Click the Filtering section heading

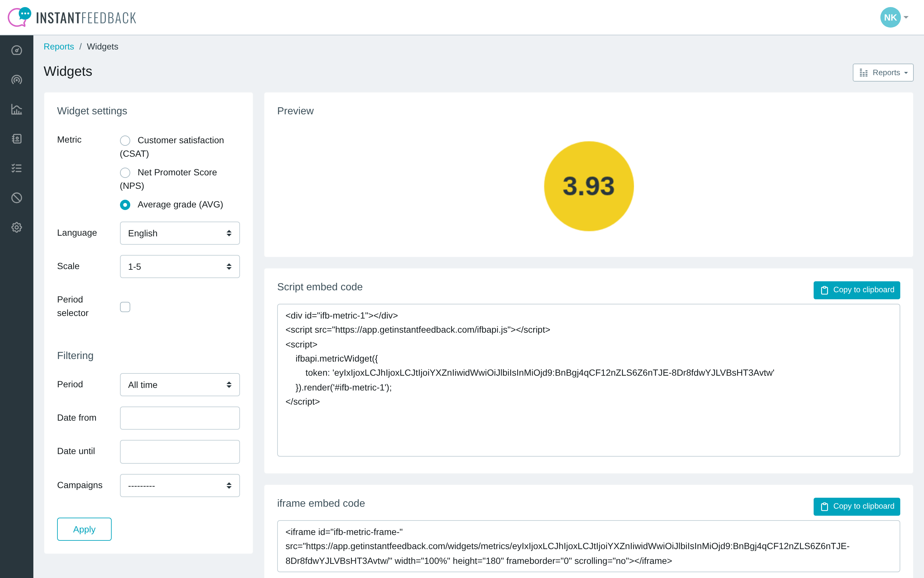pyautogui.click(x=75, y=355)
